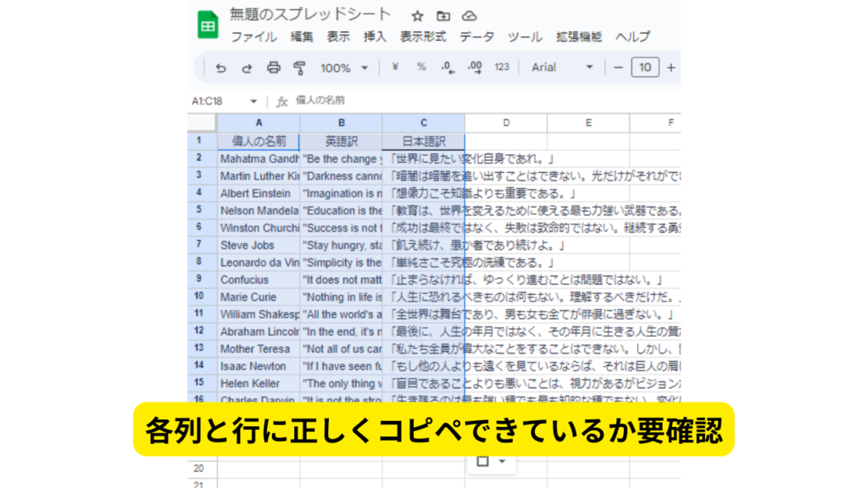Click the font size 10 field

click(x=645, y=68)
